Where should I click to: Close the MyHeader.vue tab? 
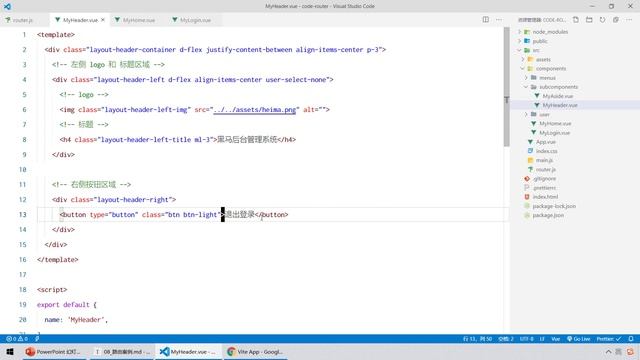click(103, 20)
